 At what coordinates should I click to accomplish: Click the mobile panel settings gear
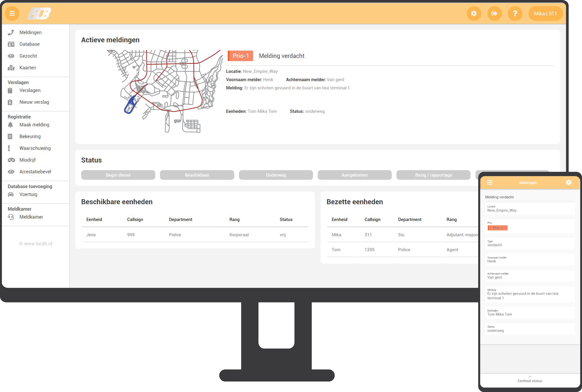569,183
